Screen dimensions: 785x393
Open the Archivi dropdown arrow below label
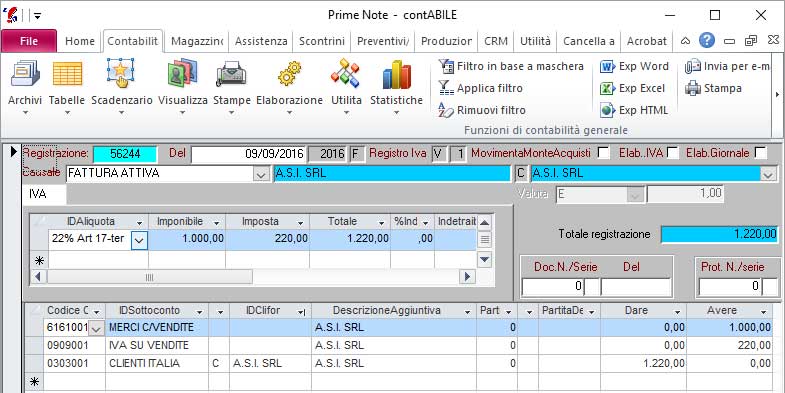(25, 113)
